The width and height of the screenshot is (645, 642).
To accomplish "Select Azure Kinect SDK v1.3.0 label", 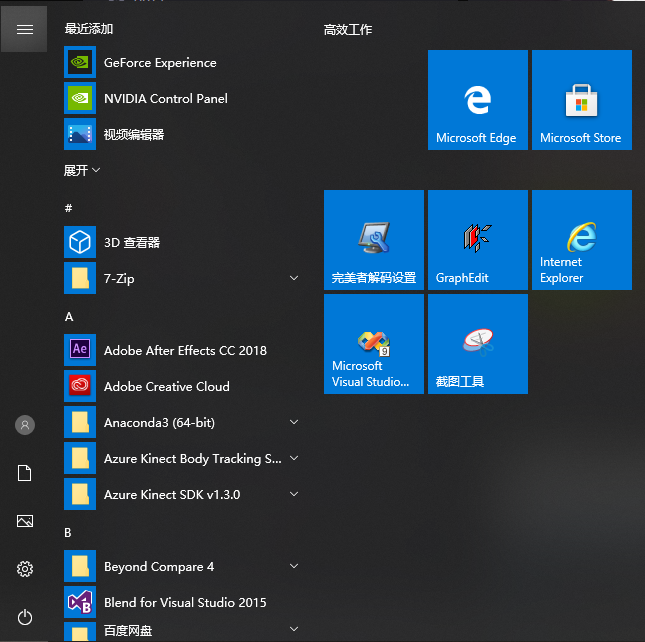I will (x=172, y=494).
